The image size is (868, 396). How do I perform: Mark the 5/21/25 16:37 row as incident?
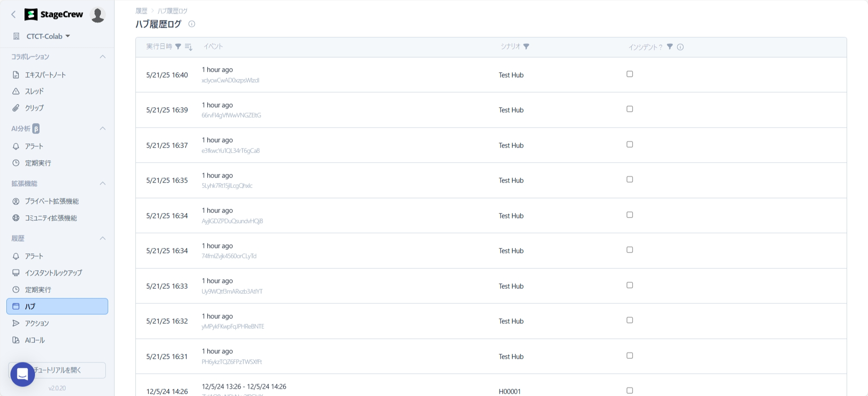tap(629, 144)
